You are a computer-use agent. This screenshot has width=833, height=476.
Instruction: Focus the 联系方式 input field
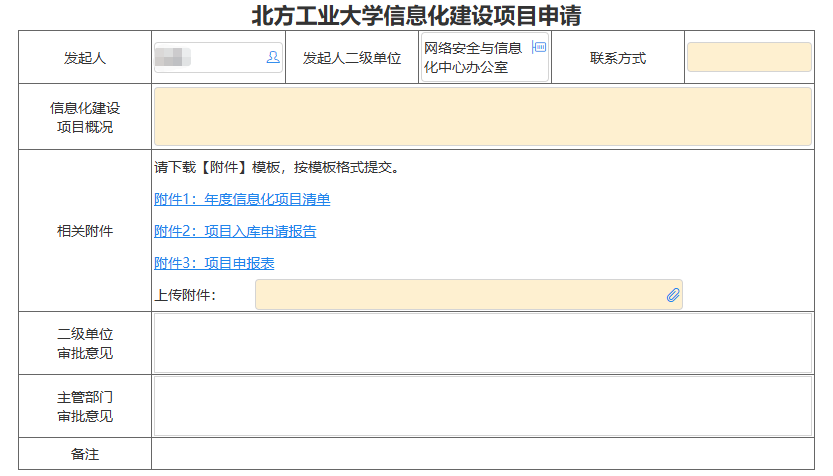click(748, 58)
